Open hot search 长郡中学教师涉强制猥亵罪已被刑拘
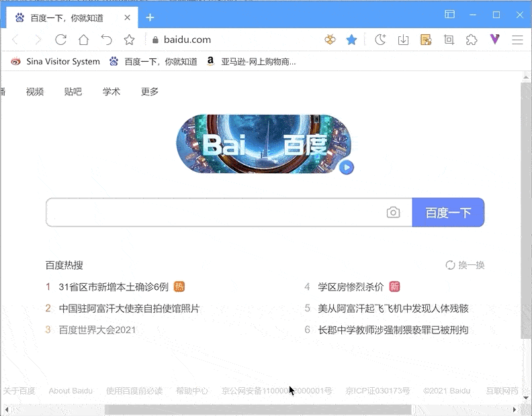Screen dimensions: 532x416 pos(393,330)
